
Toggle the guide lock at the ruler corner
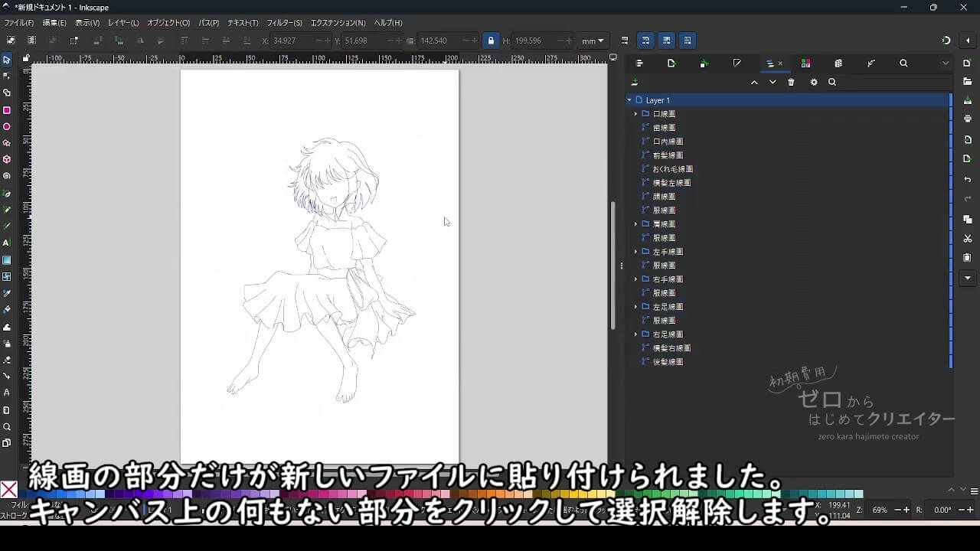26,58
